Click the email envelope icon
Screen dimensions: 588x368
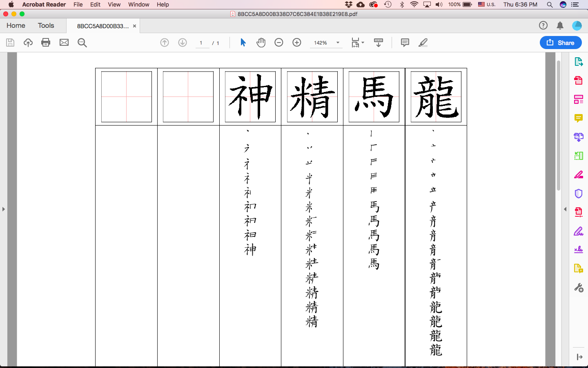64,43
